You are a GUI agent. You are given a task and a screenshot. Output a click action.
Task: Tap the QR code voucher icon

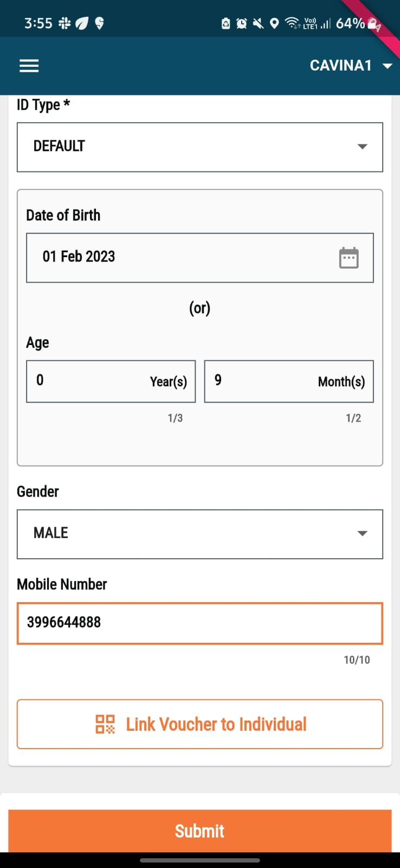105,724
